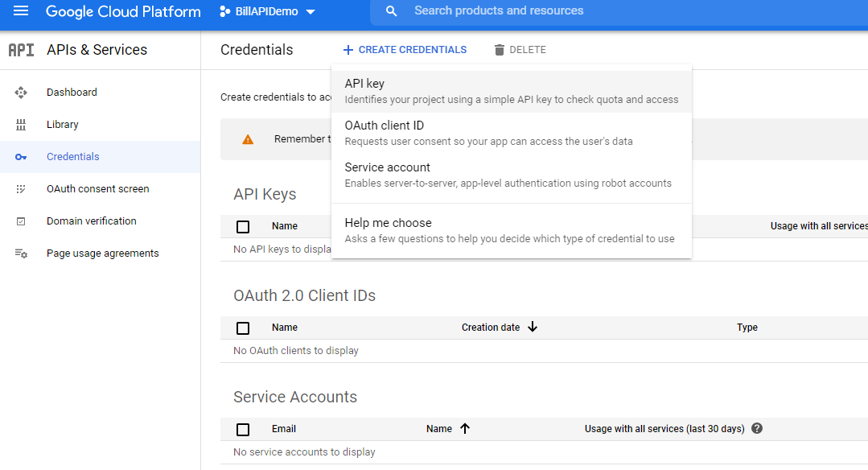Click the API logo icon in sidebar header

[21, 50]
